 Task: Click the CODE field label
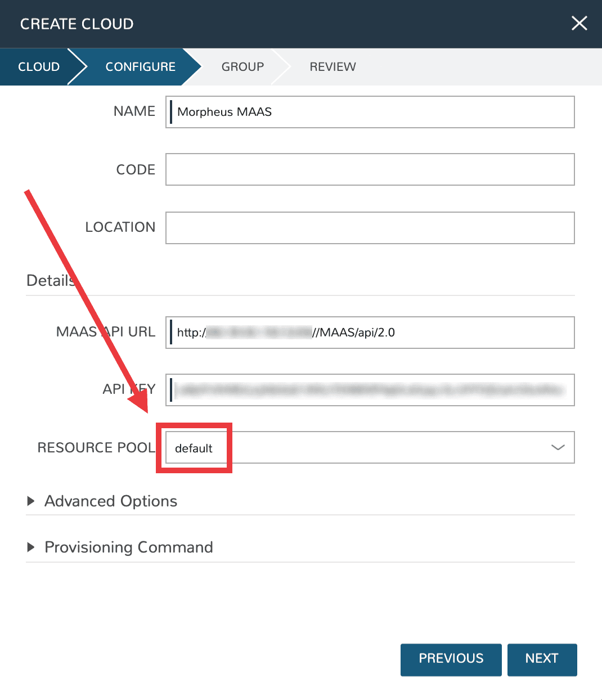point(135,169)
